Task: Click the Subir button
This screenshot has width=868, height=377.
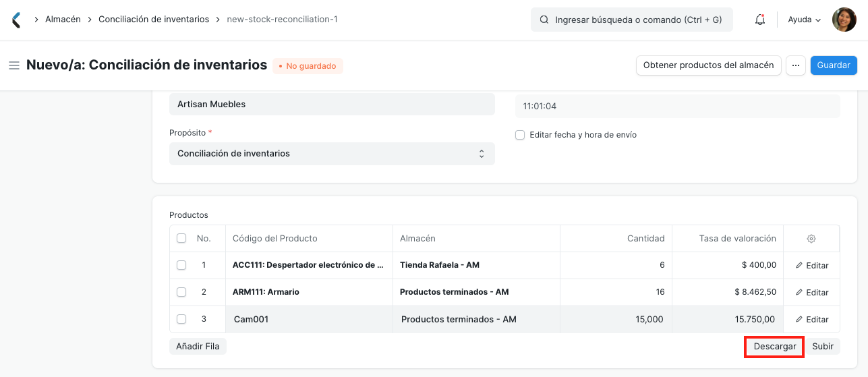Action: click(823, 347)
